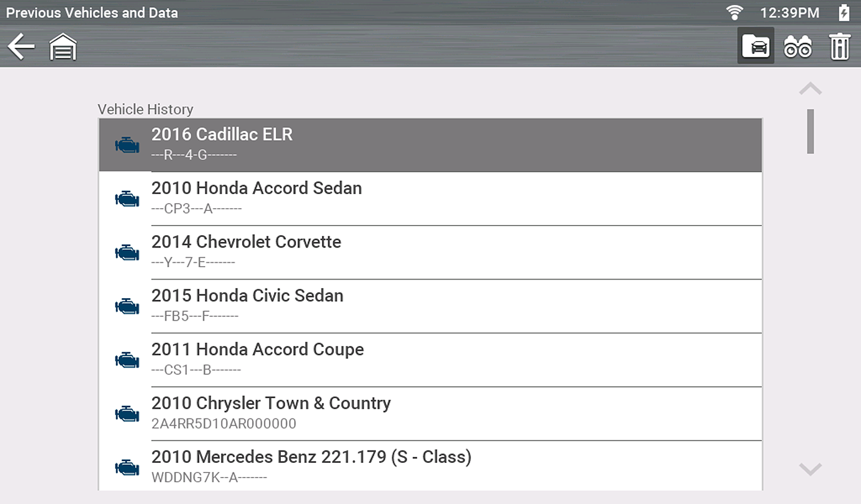861x504 pixels.
Task: Open the vehicle history folder icon
Action: pos(756,46)
